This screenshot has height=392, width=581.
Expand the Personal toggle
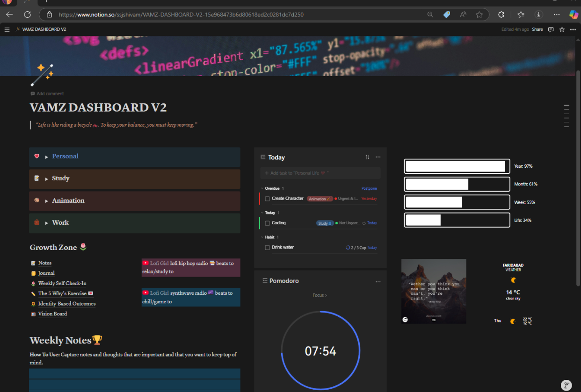[x=47, y=157]
